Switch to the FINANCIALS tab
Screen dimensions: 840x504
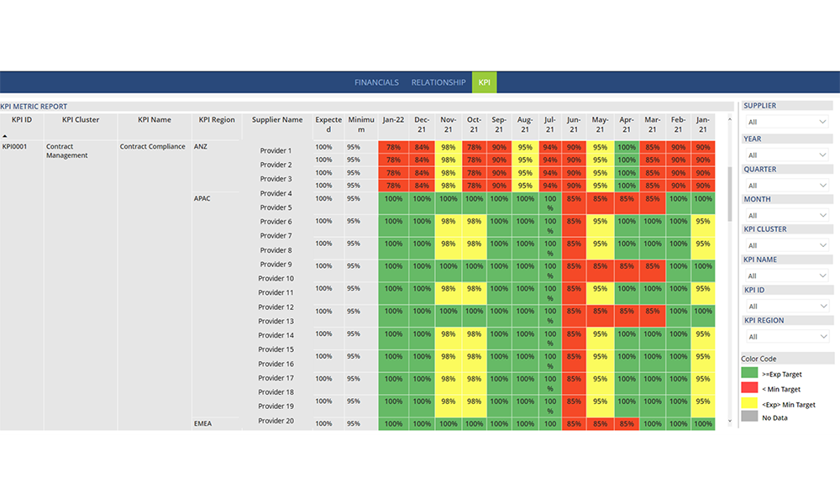tap(376, 82)
